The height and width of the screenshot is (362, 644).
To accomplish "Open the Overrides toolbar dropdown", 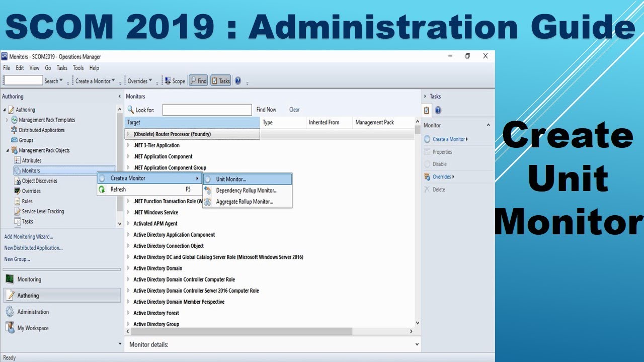I will point(140,81).
